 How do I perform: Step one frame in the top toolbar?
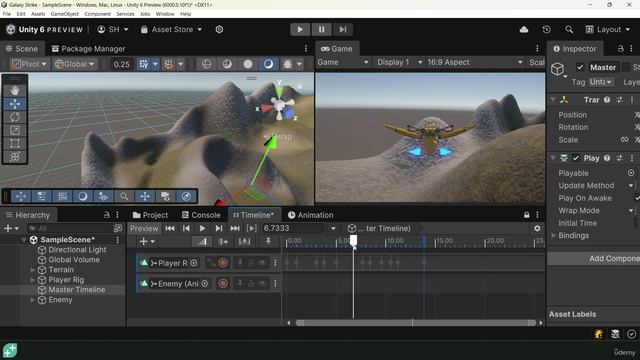coord(343,29)
